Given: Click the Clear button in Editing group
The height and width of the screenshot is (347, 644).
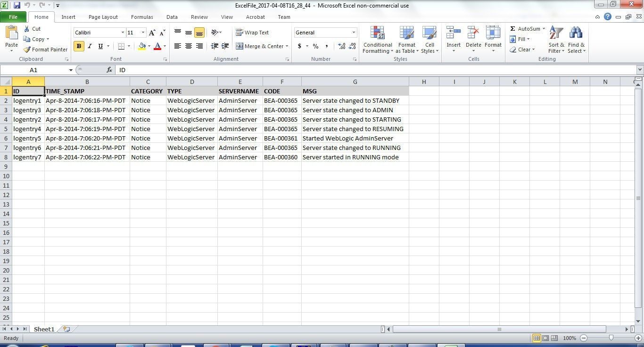Looking at the screenshot, I should pyautogui.click(x=522, y=50).
